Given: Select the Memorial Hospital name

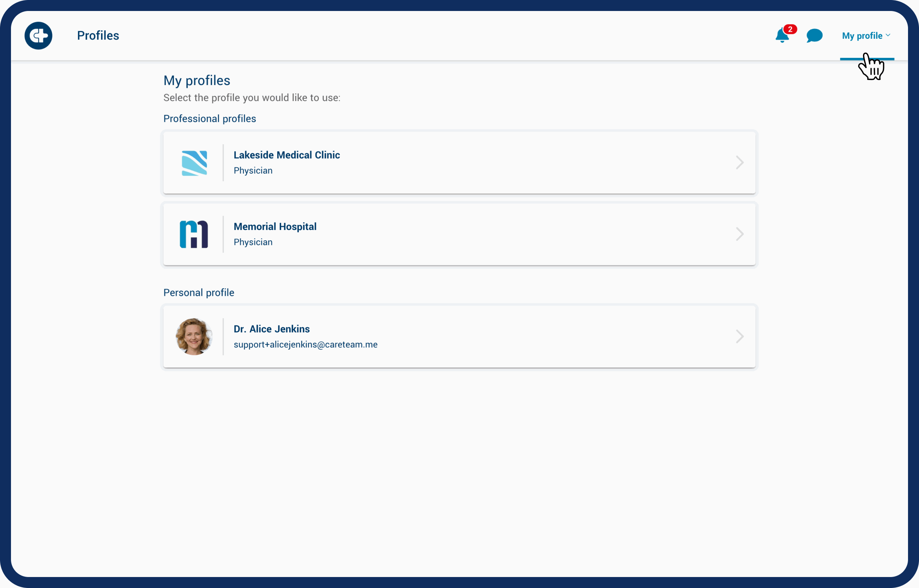Looking at the screenshot, I should coord(275,227).
